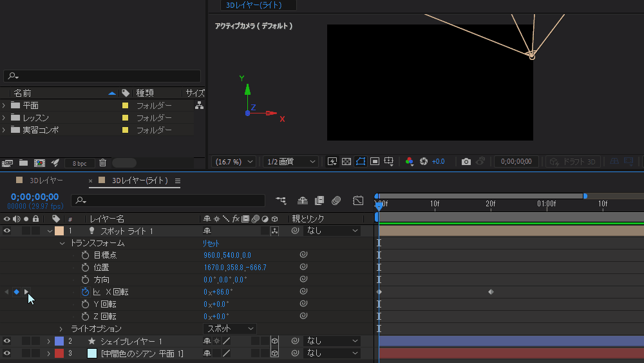Open light type dropdown スポット

[230, 328]
